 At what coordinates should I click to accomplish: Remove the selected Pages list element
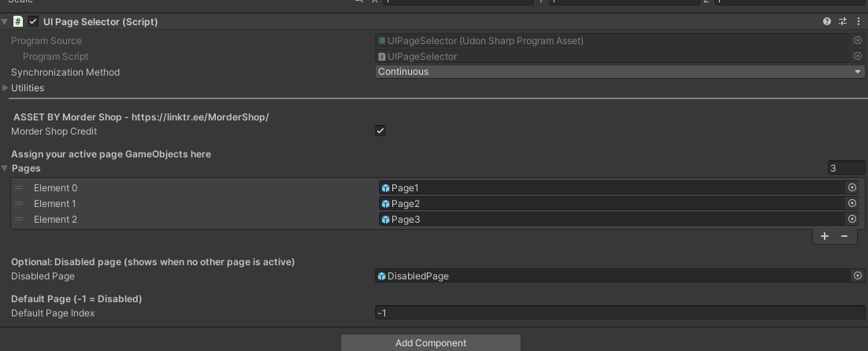coord(844,236)
